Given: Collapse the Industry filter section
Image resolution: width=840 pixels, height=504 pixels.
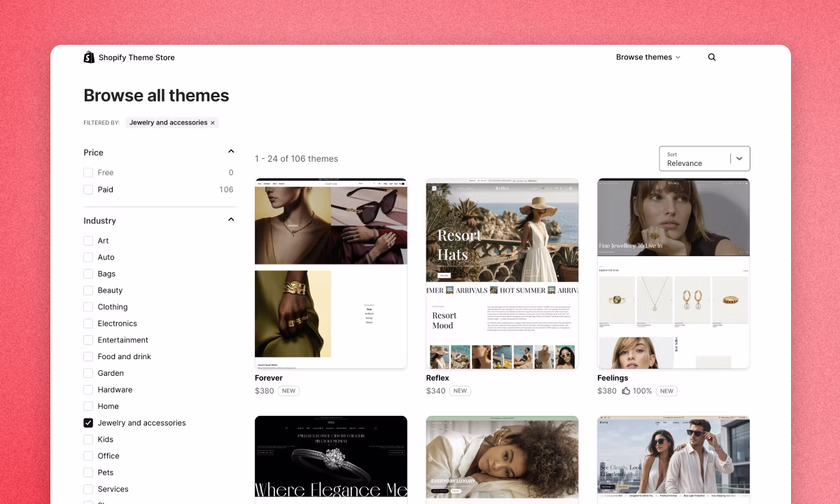Looking at the screenshot, I should [x=231, y=220].
